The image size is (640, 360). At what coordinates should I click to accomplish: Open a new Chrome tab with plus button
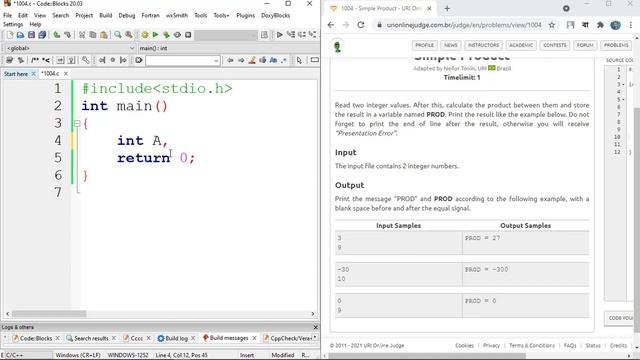tap(447, 9)
